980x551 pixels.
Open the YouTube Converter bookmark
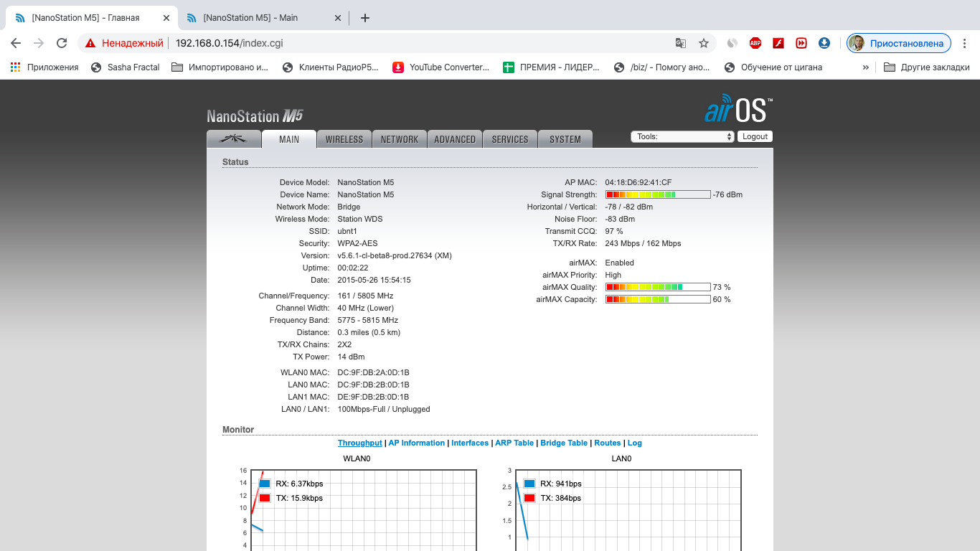coord(441,67)
